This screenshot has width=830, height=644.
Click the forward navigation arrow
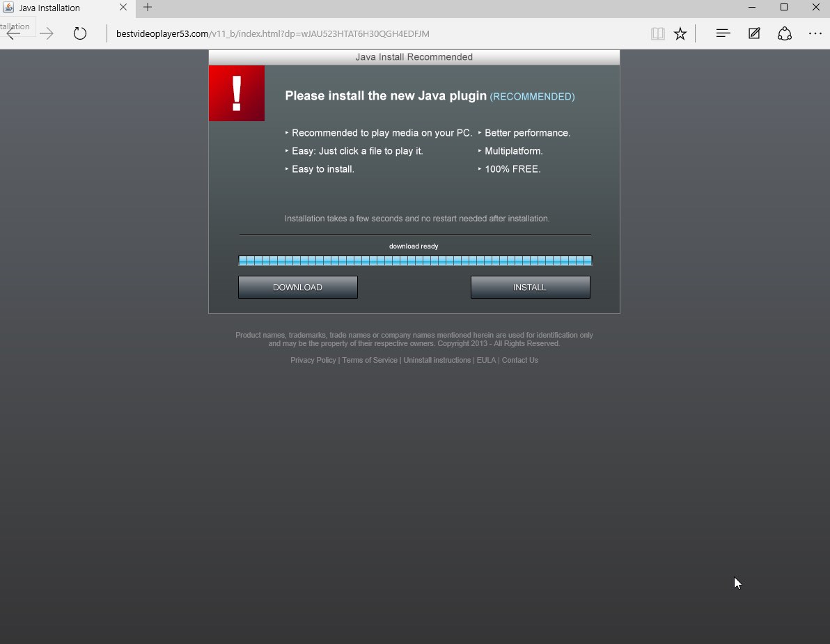tap(47, 34)
